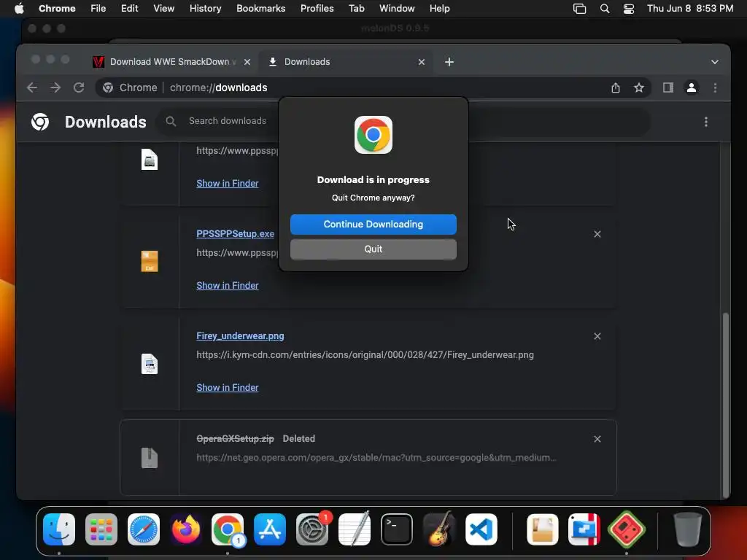Expand the tab search chevron
The width and height of the screenshot is (747, 560).
tap(715, 62)
